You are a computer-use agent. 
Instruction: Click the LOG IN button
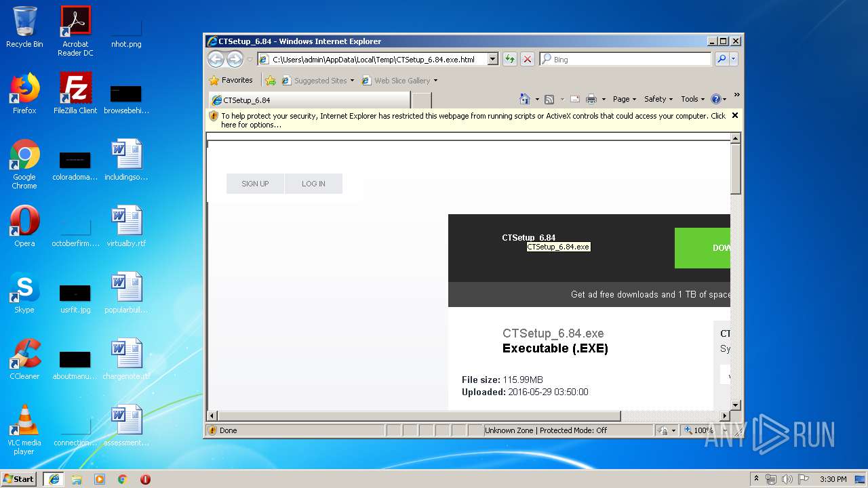click(x=313, y=184)
